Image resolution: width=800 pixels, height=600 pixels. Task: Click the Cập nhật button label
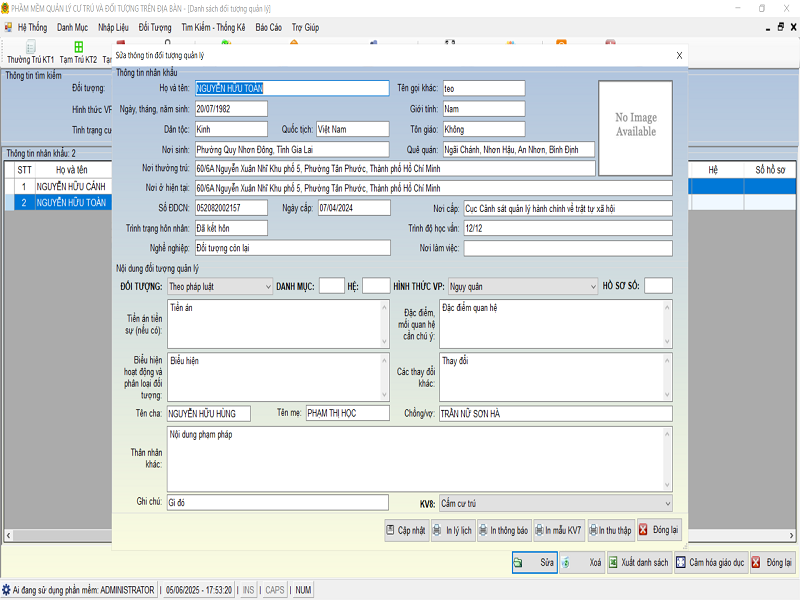click(411, 530)
